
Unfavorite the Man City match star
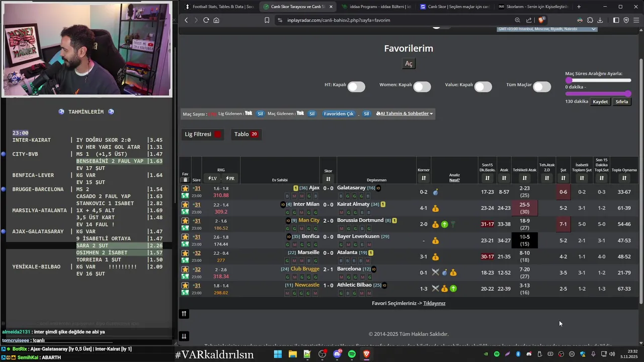(185, 221)
